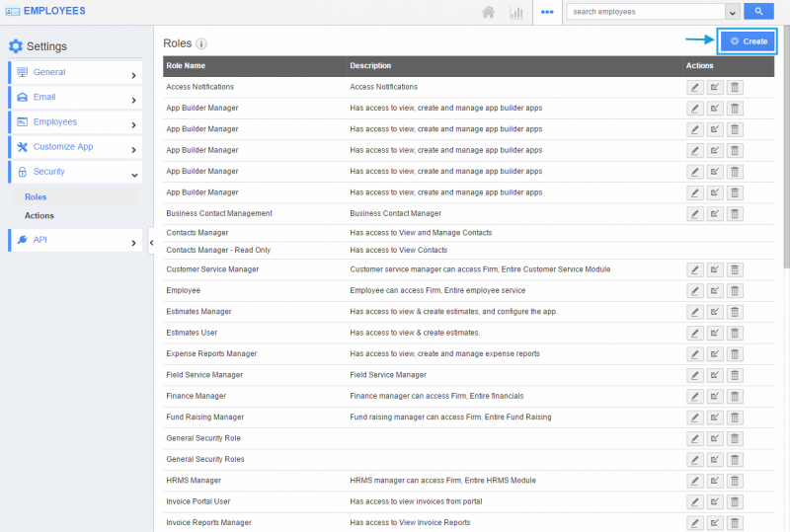The width and height of the screenshot is (790, 532).
Task: Click the info icon beside Roles heading
Action: point(201,44)
